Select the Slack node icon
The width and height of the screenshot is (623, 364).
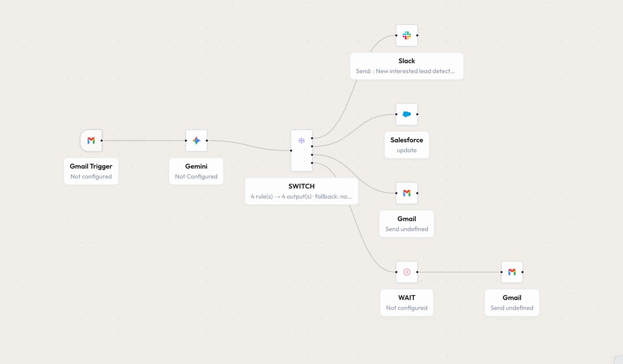click(407, 35)
